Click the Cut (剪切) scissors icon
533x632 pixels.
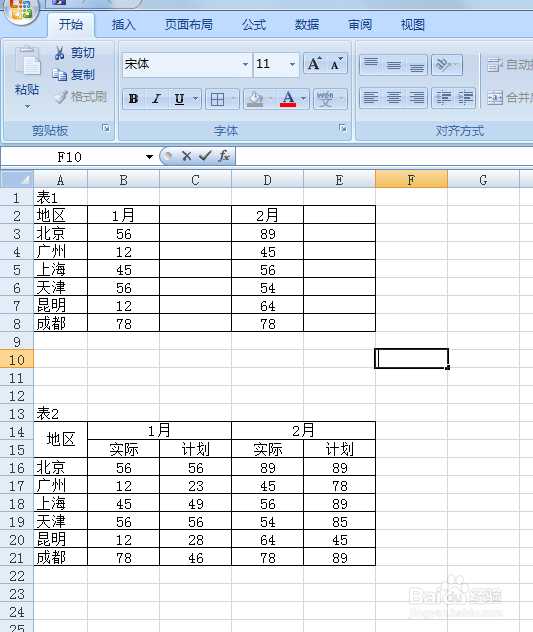point(60,53)
